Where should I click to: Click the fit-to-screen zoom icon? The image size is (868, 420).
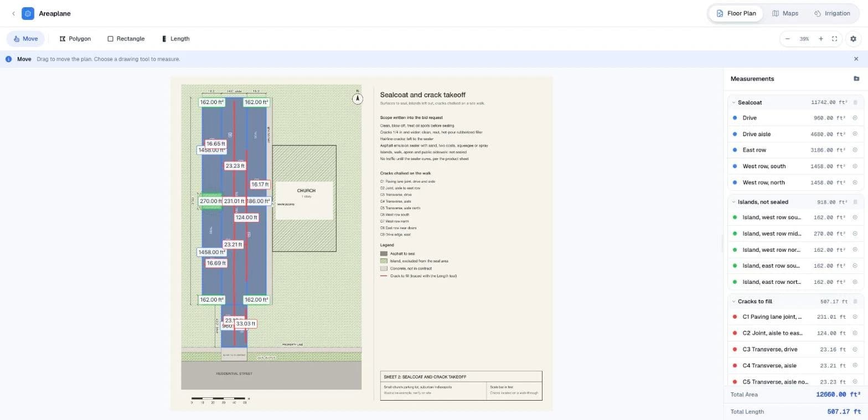coord(834,39)
